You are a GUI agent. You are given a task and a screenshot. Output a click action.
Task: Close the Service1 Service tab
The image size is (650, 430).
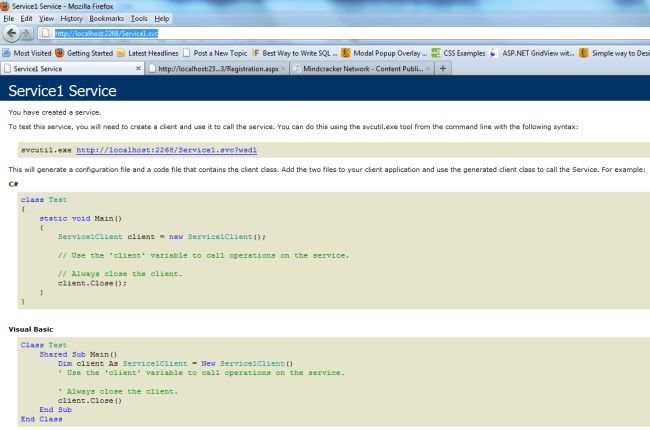[x=138, y=68]
